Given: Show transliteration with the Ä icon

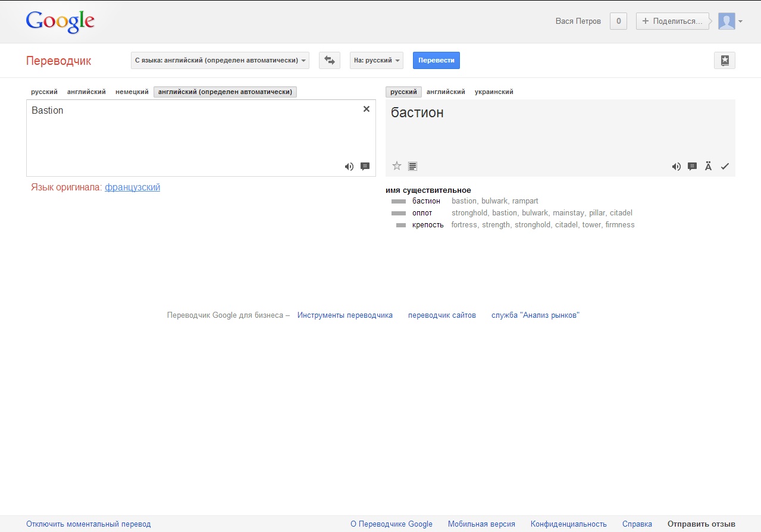Looking at the screenshot, I should click(x=709, y=166).
